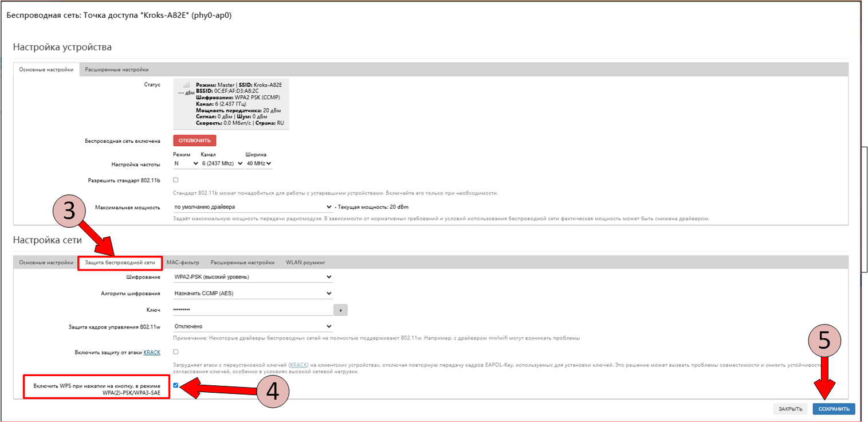The width and height of the screenshot is (868, 422).
Task: Expand the Ширина dropdown showing 40 MHz
Action: tap(258, 164)
